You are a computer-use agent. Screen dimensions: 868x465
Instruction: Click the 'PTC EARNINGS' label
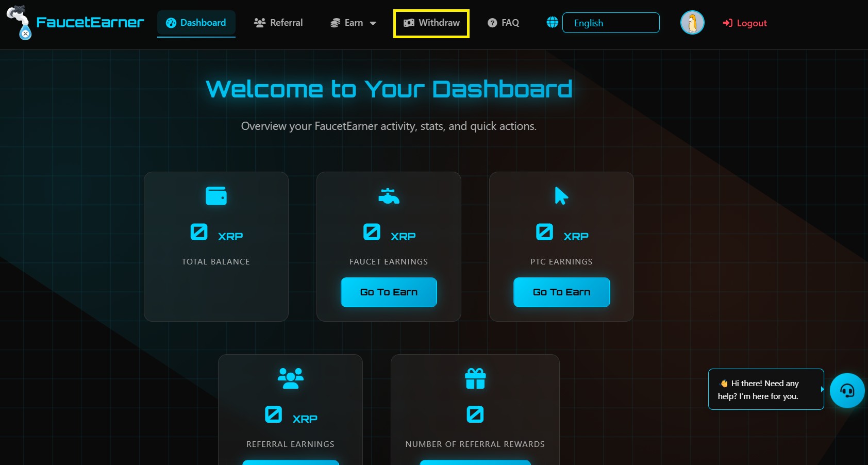[561, 262]
